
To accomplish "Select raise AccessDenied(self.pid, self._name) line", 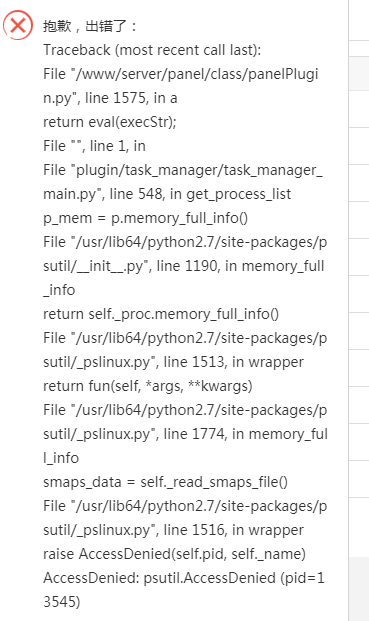I will coord(174,554).
